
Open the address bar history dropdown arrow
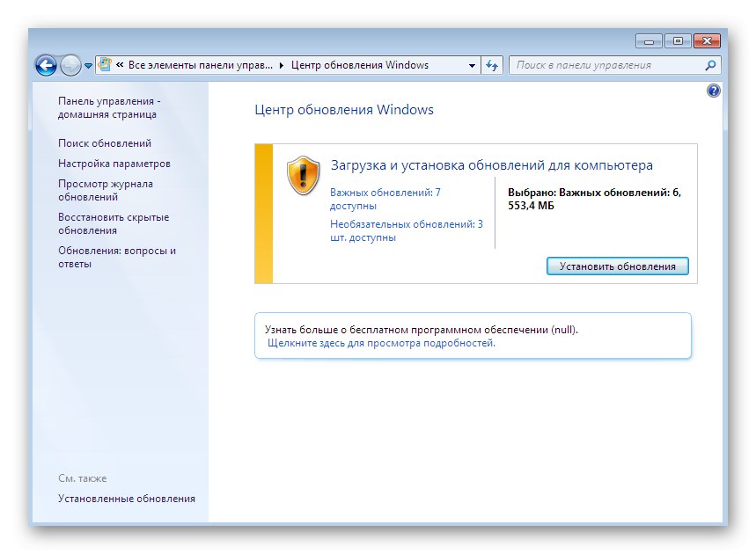click(472, 64)
